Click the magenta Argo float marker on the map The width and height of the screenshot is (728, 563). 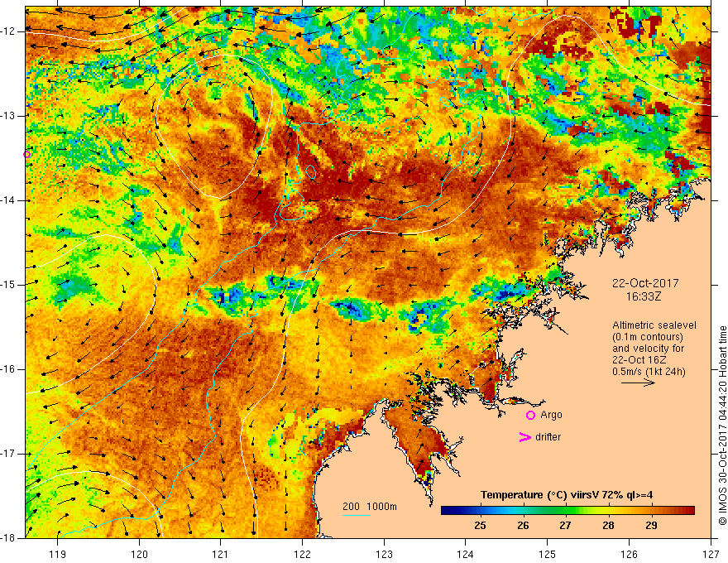(27, 154)
